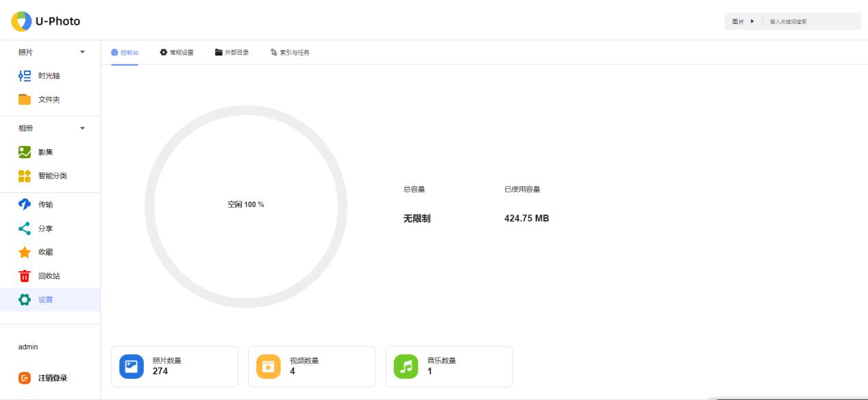
Task: Open the 回收站 recycle bin
Action: (48, 276)
